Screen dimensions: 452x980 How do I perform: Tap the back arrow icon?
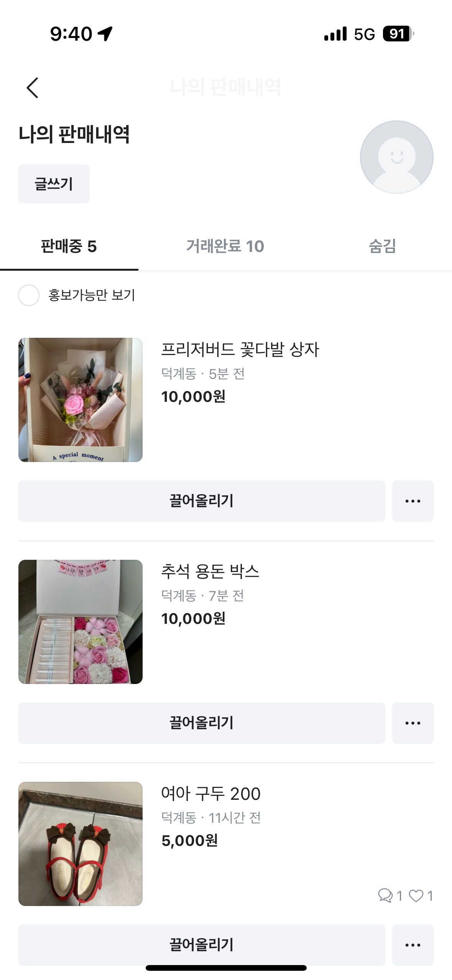click(x=33, y=88)
